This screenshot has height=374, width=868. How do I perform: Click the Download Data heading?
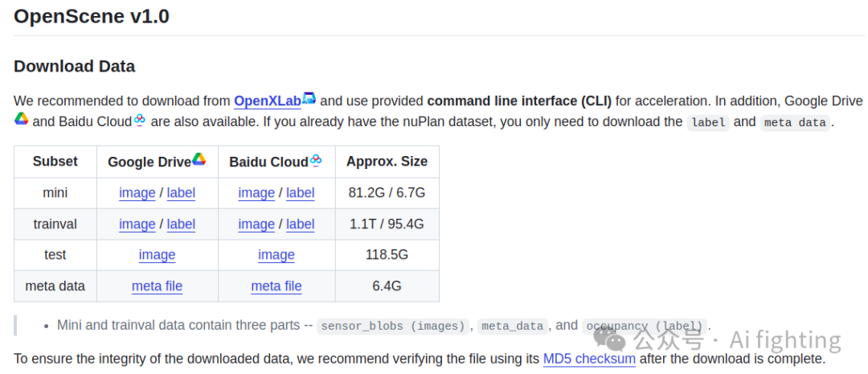pyautogui.click(x=74, y=66)
